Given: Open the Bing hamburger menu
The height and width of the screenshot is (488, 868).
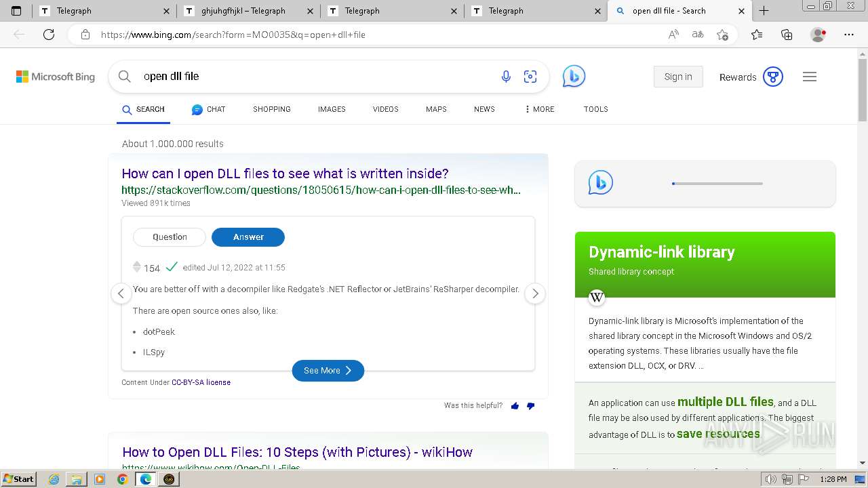Looking at the screenshot, I should pyautogui.click(x=810, y=77).
